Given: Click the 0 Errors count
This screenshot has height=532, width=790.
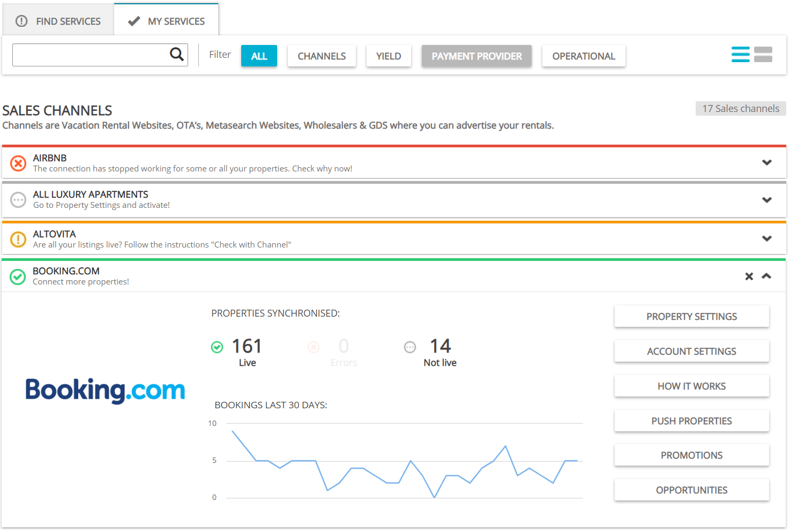Looking at the screenshot, I should pos(344,346).
